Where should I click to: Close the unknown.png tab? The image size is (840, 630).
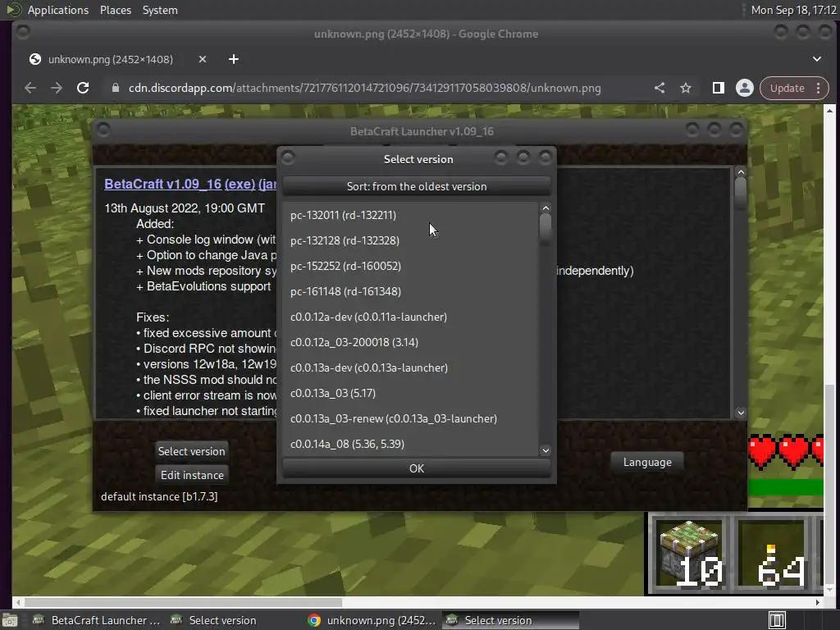click(202, 59)
